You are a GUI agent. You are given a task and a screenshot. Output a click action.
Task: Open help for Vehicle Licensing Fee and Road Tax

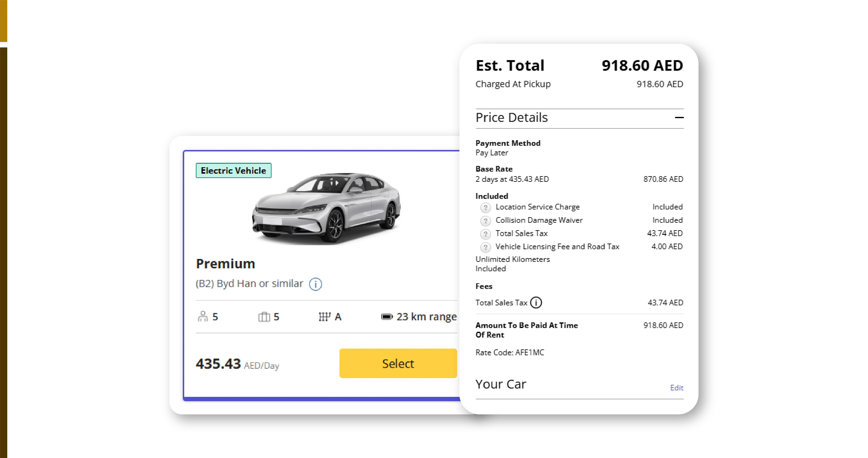pyautogui.click(x=485, y=247)
